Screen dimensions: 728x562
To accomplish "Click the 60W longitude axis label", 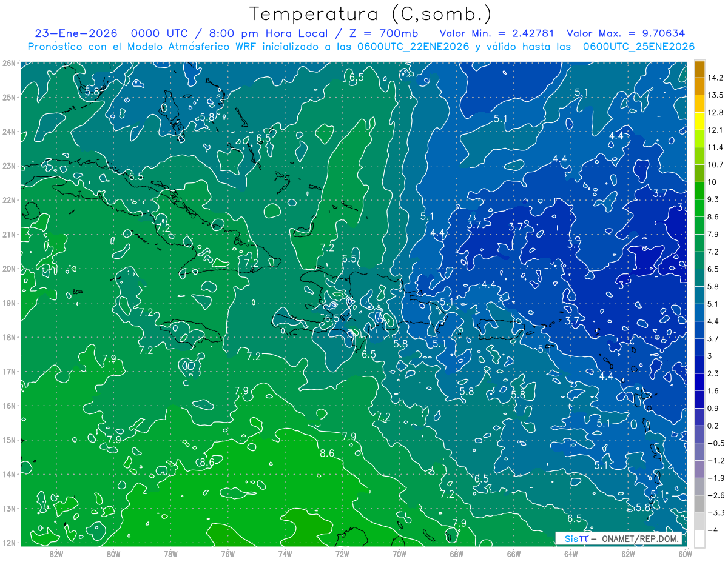I will [686, 554].
